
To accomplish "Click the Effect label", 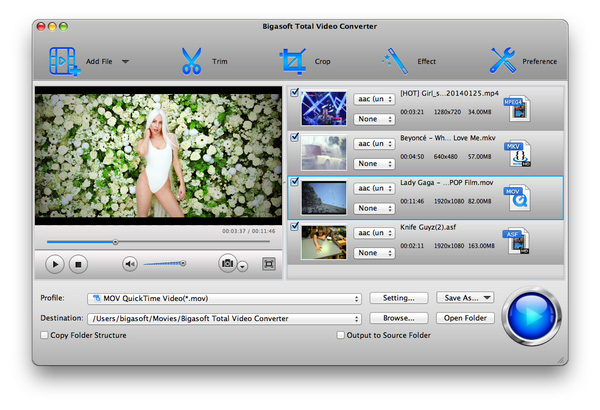I will tap(426, 61).
